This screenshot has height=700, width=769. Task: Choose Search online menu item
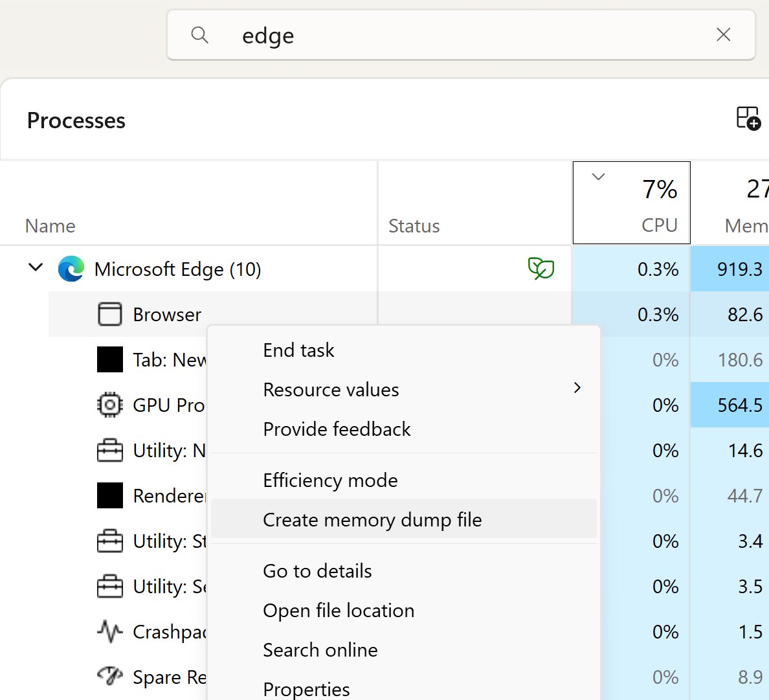[404, 650]
